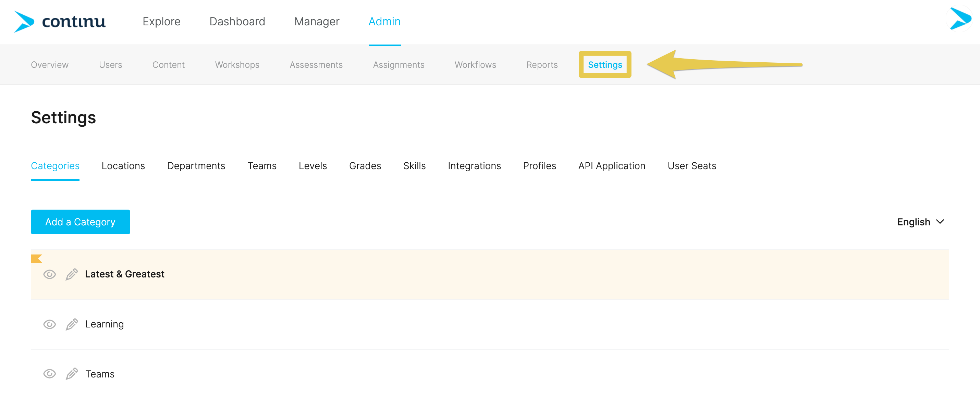Screen dimensions: 980x398
Task: Toggle visibility of Learning category
Action: click(x=49, y=324)
